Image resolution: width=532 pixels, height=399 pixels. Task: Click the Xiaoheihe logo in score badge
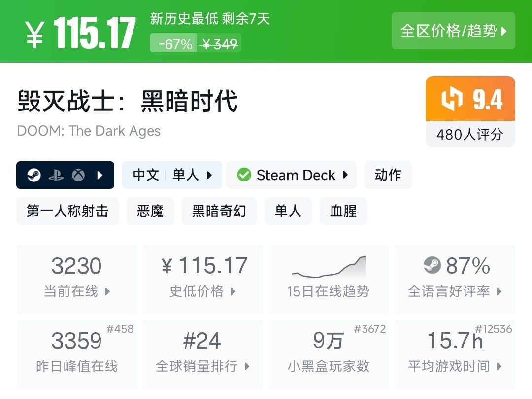[452, 99]
